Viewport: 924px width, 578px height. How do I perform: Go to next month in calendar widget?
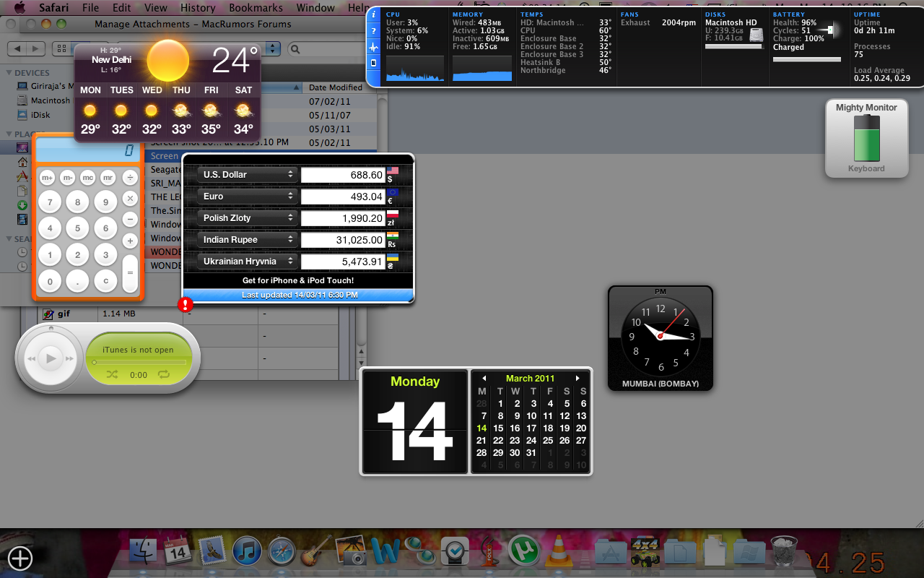(577, 379)
